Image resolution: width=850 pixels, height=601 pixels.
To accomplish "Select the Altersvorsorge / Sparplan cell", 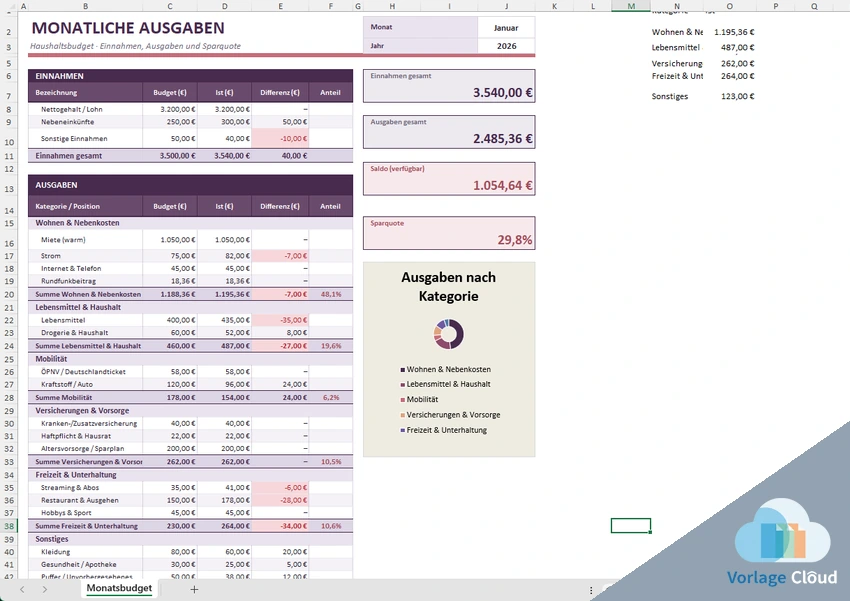I will coord(85,449).
